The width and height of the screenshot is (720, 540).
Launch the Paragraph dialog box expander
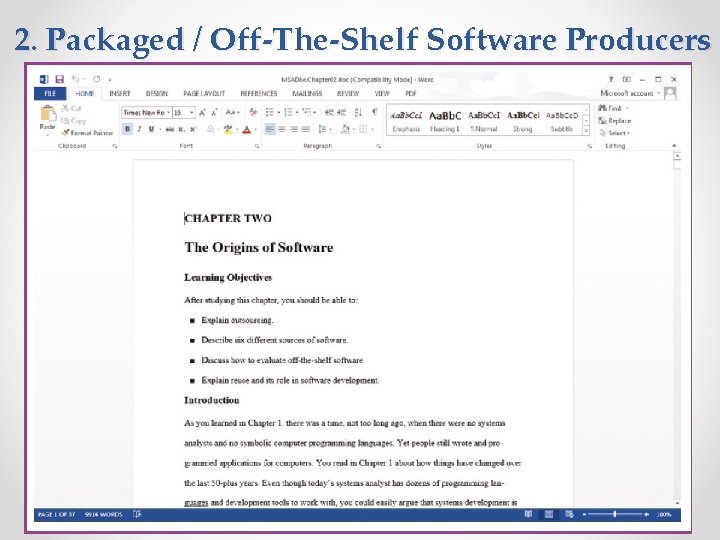pos(378,146)
